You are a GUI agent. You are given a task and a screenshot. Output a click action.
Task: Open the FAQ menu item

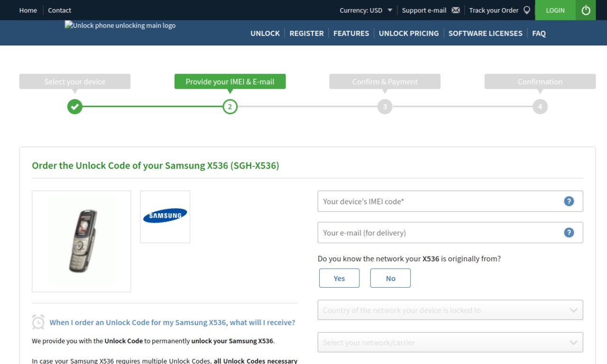[539, 33]
